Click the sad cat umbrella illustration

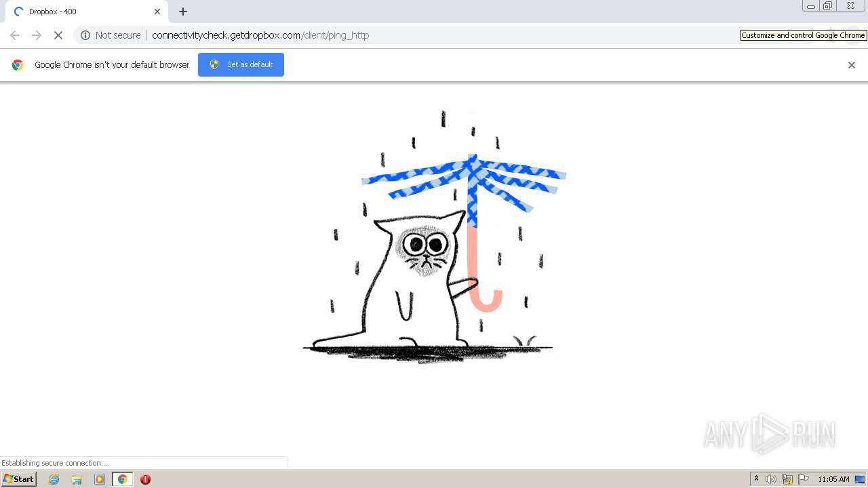435,237
